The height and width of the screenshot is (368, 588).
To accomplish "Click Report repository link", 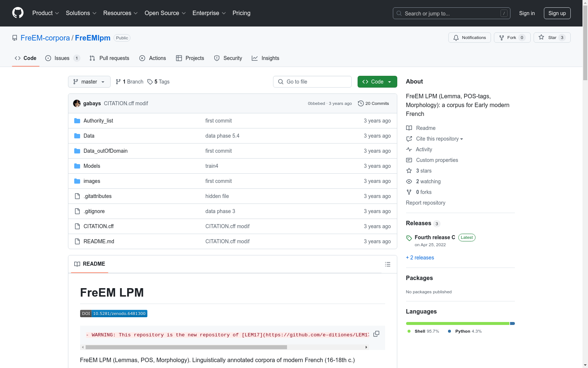I will pyautogui.click(x=426, y=203).
